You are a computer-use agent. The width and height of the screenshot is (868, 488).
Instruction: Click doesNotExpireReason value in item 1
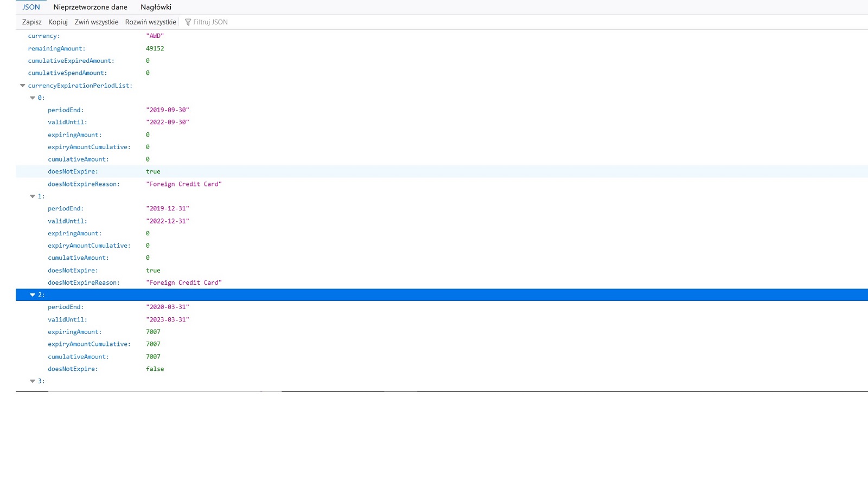[184, 282]
